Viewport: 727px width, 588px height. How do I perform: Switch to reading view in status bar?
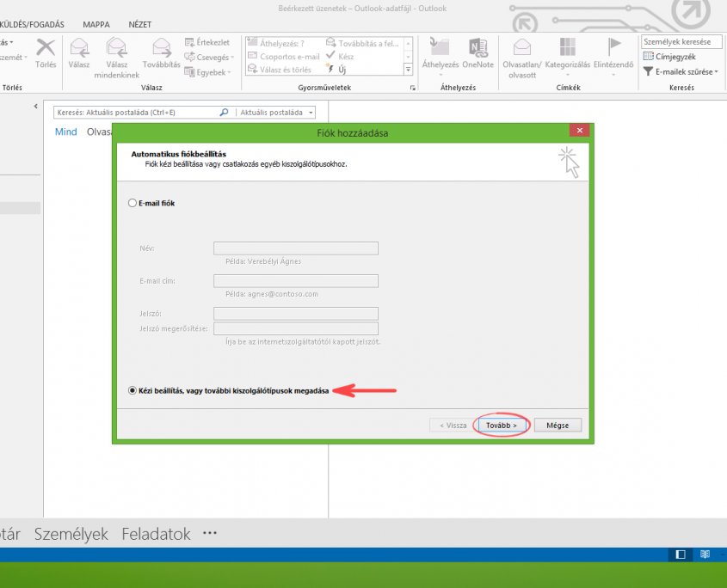[704, 554]
